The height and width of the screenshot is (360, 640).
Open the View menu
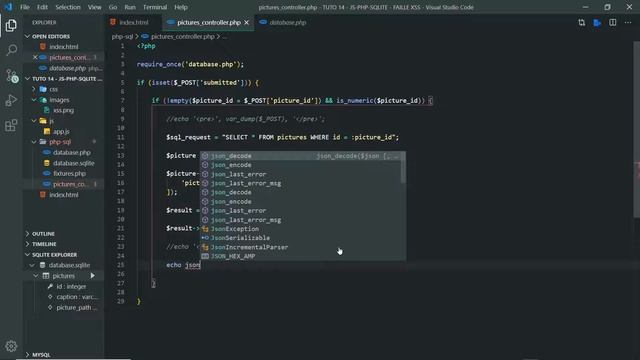(94, 7)
